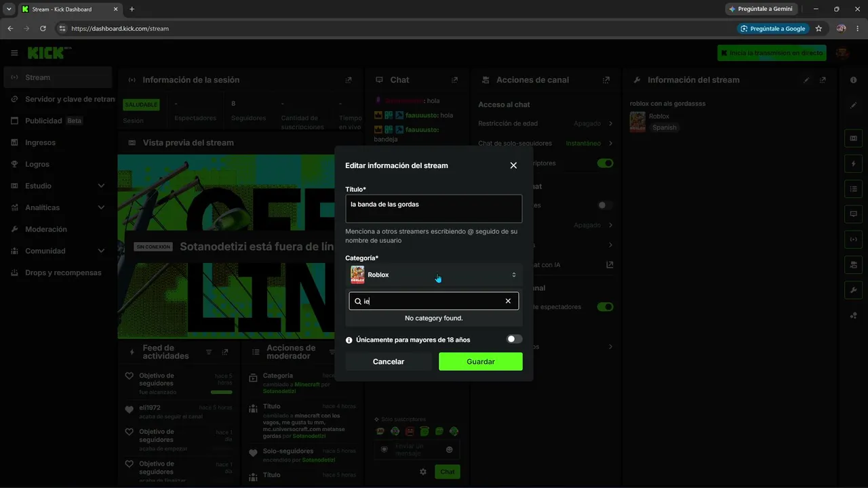
Task: Click the pencil icon in right rail
Action: tap(853, 106)
